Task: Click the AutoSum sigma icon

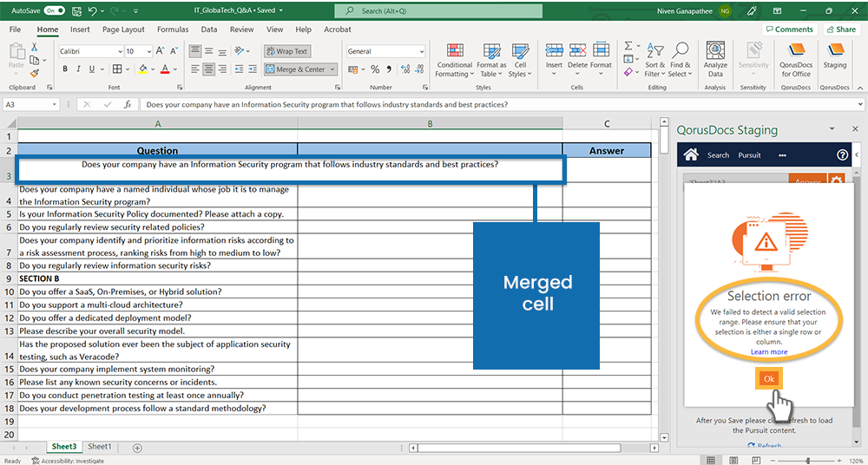Action: (x=628, y=46)
